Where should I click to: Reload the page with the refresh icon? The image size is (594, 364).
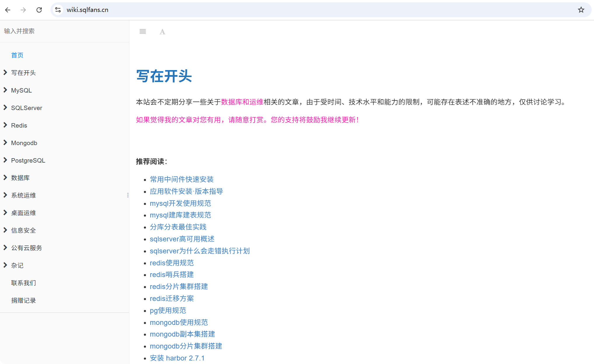tap(39, 10)
